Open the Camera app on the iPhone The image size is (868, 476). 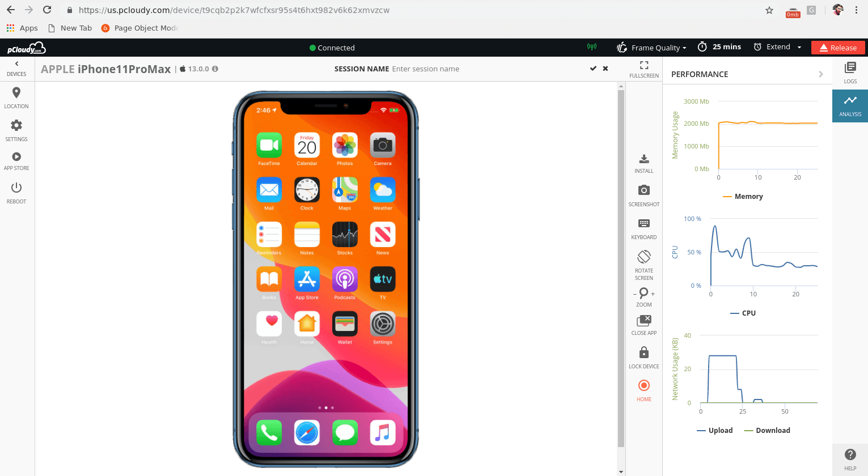[383, 146]
